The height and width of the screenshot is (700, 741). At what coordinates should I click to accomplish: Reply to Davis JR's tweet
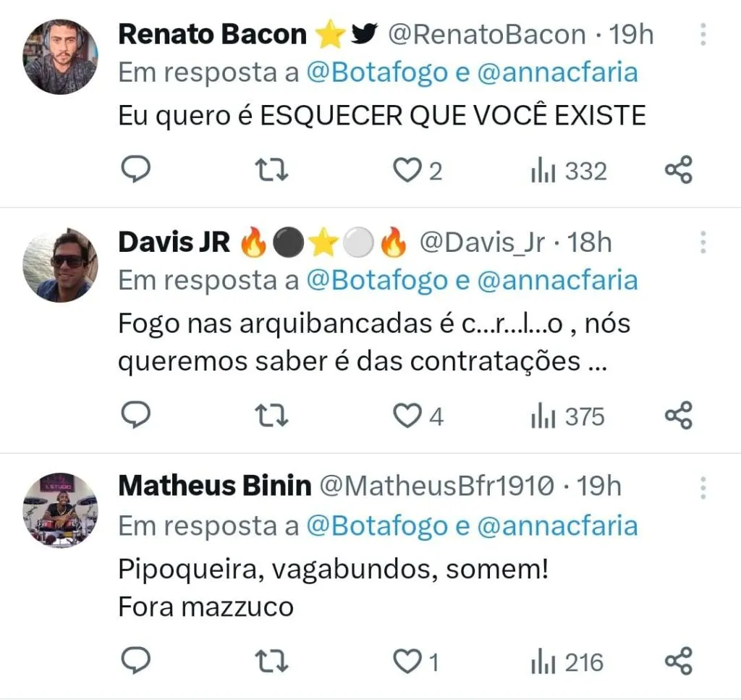(134, 416)
